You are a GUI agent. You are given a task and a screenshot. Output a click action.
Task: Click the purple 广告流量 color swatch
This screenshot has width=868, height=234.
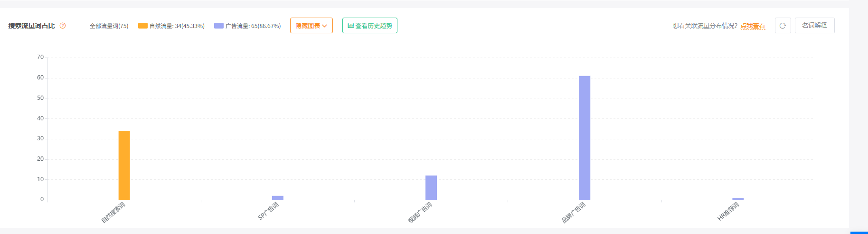pyautogui.click(x=219, y=26)
